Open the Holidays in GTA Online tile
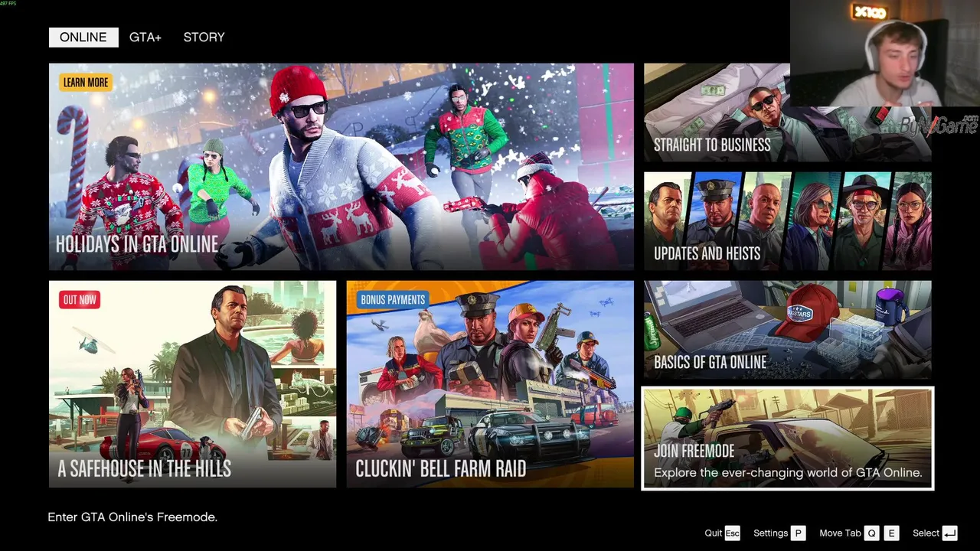 pos(341,167)
